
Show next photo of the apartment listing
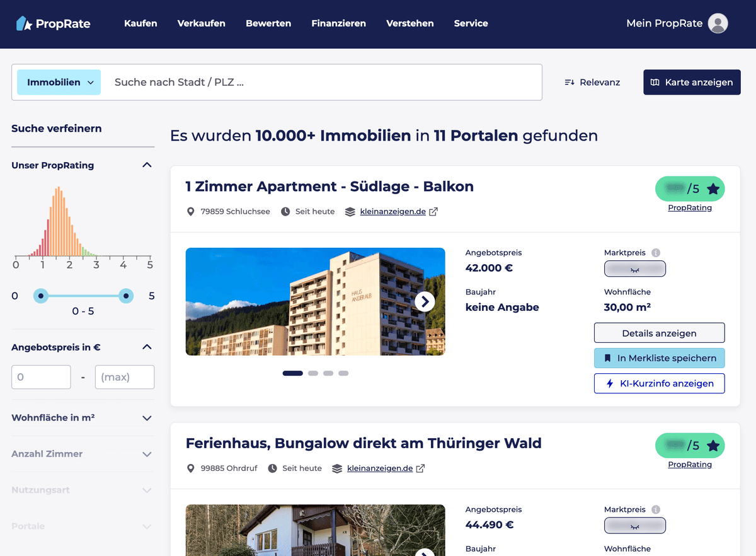(x=425, y=302)
